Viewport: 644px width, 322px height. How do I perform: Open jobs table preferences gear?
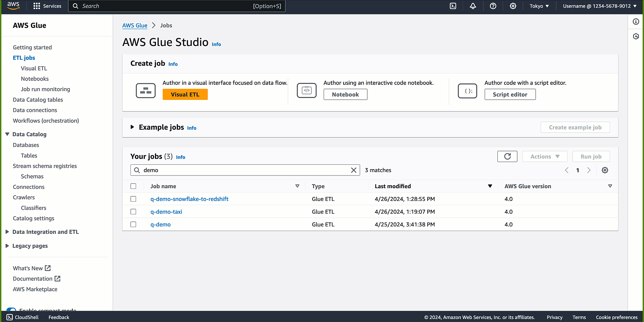(x=605, y=170)
